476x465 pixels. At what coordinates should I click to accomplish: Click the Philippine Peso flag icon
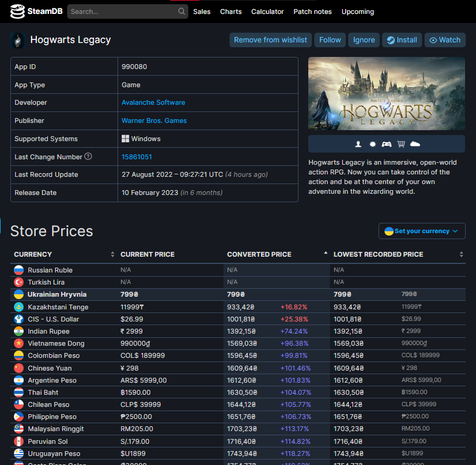[19, 417]
